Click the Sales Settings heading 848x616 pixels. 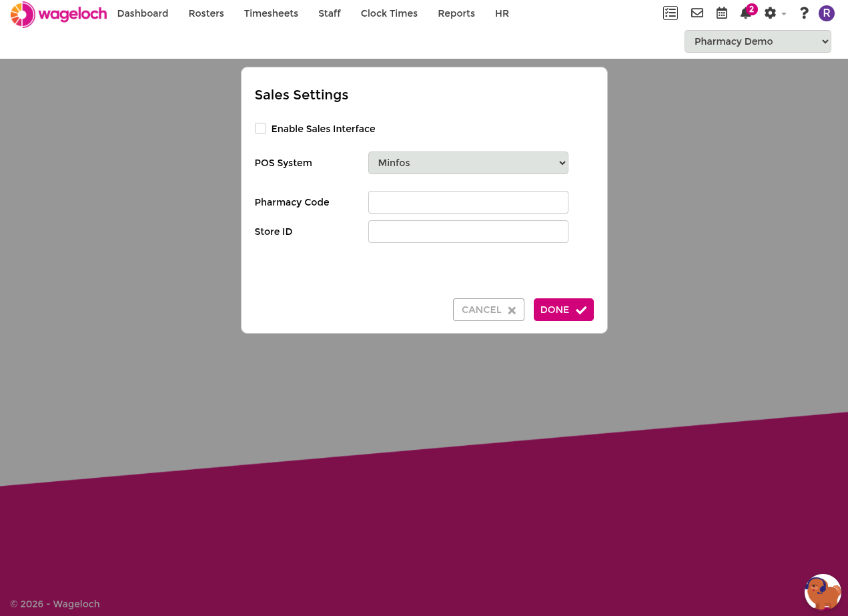click(x=302, y=95)
